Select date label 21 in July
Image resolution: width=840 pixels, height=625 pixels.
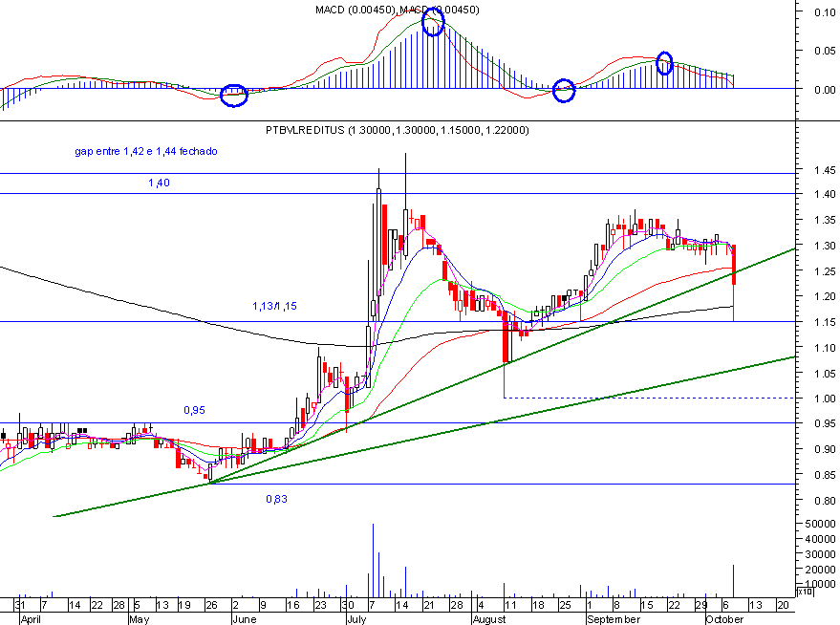pos(428,605)
